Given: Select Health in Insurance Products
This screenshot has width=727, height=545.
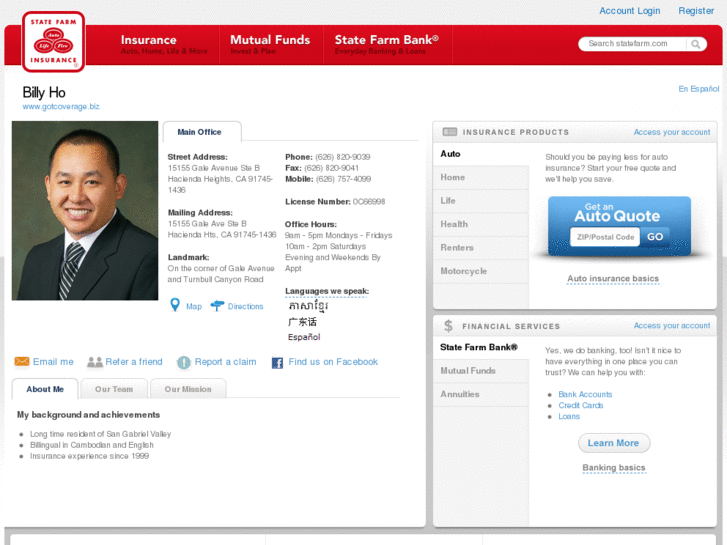Looking at the screenshot, I should pyautogui.click(x=481, y=224).
